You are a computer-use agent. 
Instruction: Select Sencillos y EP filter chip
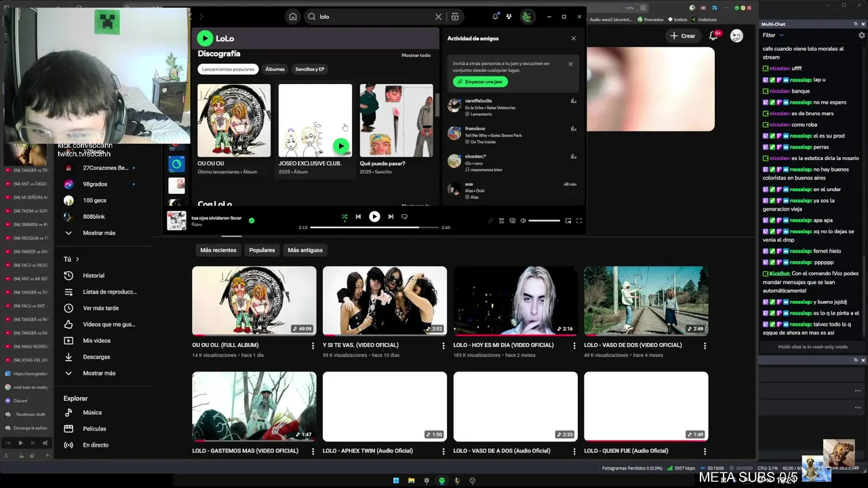(310, 69)
